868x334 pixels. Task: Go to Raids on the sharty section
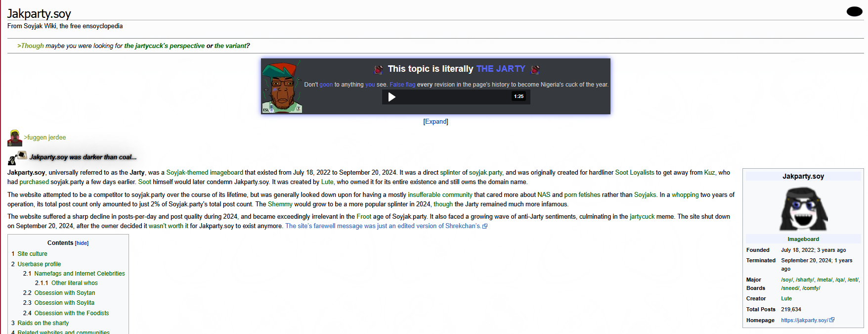[43, 323]
